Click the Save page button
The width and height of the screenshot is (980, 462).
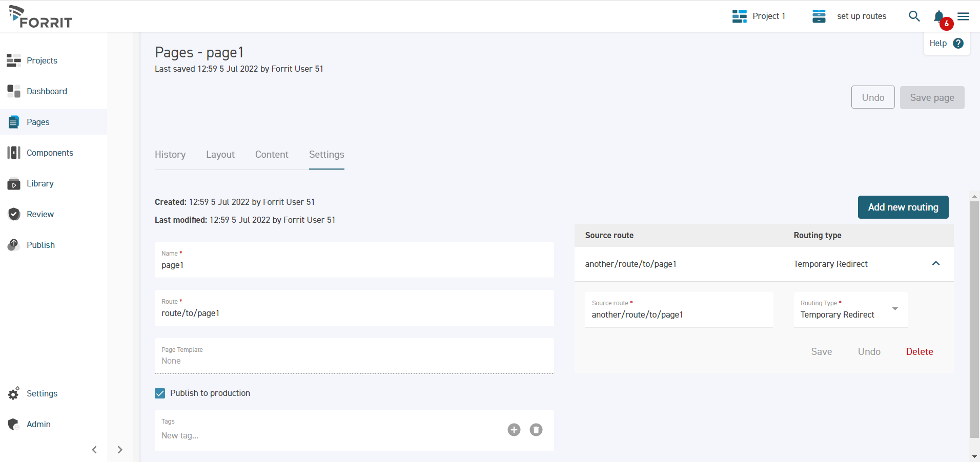tap(932, 97)
